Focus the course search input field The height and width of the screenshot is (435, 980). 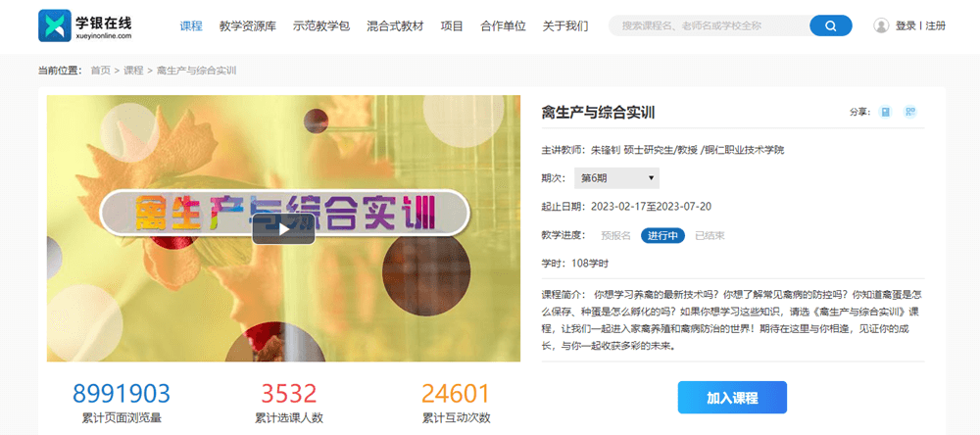pos(710,25)
